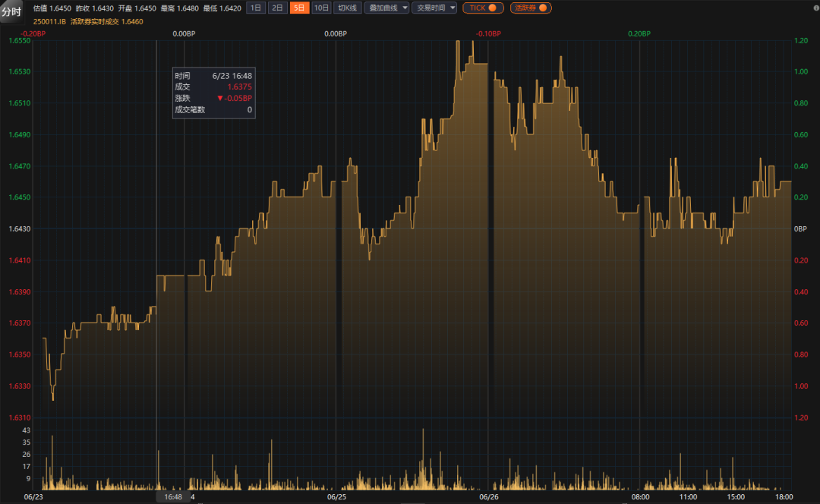Select the 1日 time range
The image size is (820, 504).
click(x=257, y=8)
